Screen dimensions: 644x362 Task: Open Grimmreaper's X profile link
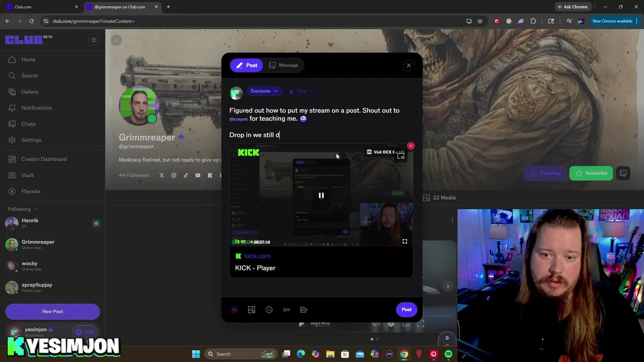(x=162, y=175)
